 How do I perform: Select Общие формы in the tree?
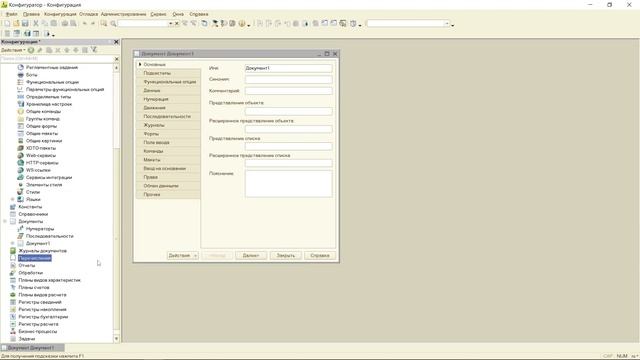point(41,126)
